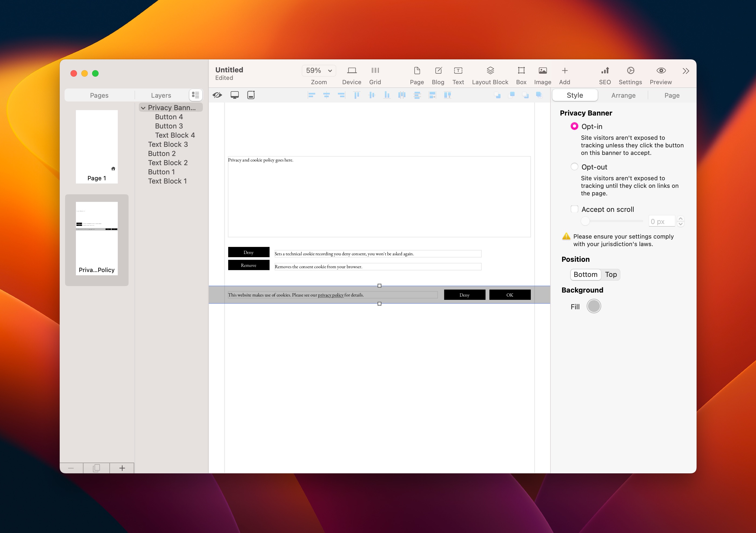Click the OK button in banner

click(x=510, y=295)
